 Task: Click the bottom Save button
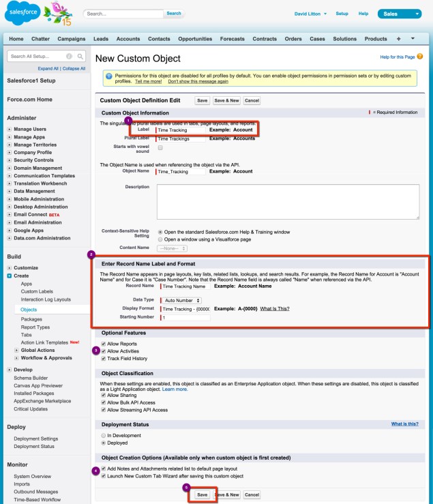[202, 494]
